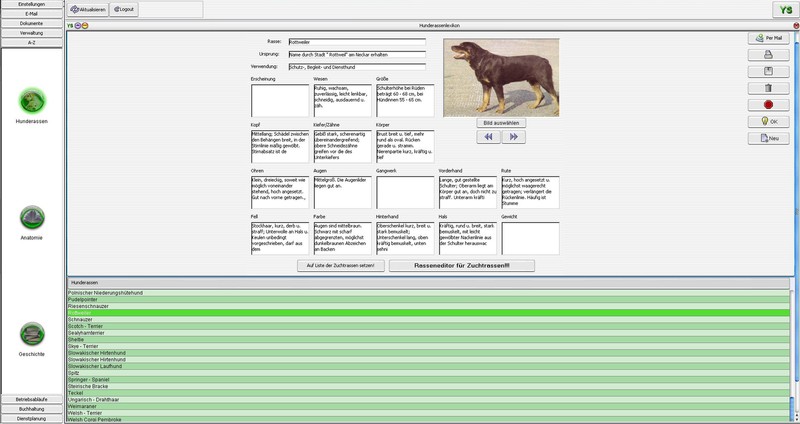Screen dimensions: 800x424
Task: Click the Verwendung input field
Action: tap(357, 67)
